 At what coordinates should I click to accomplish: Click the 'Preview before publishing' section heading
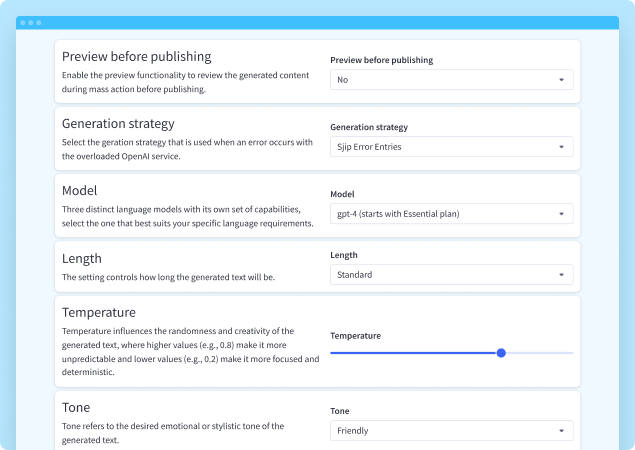[136, 57]
